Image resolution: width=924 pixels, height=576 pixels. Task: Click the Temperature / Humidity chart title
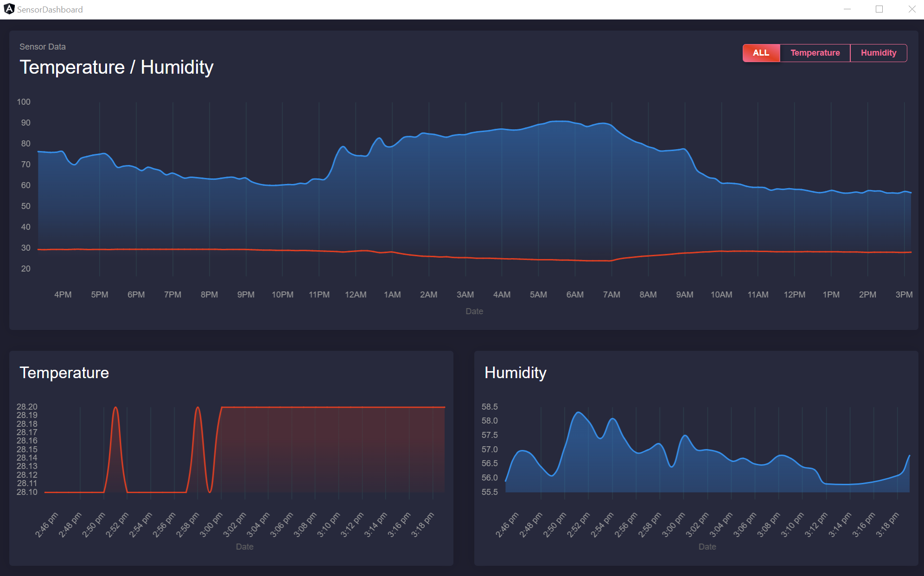point(116,67)
